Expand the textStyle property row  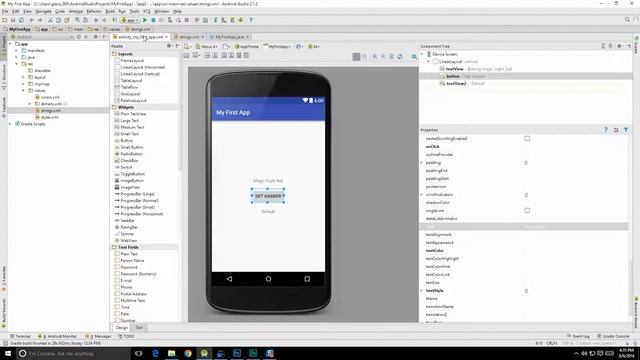coord(422,291)
